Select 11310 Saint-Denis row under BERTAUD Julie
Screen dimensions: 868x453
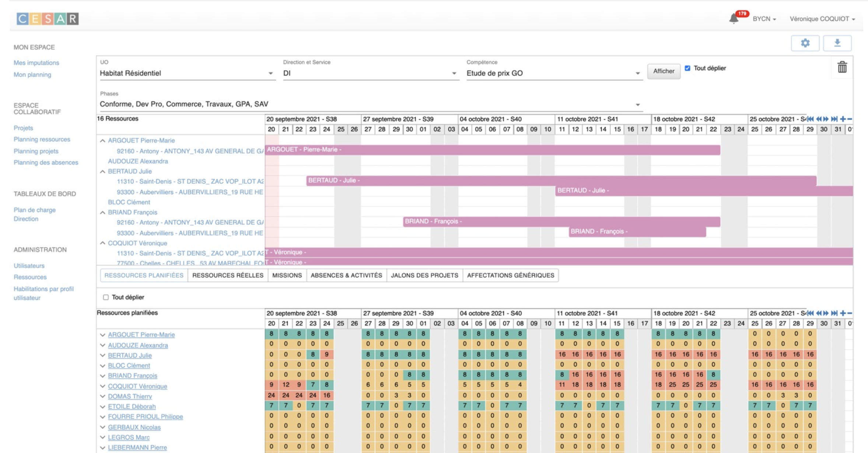pyautogui.click(x=190, y=182)
